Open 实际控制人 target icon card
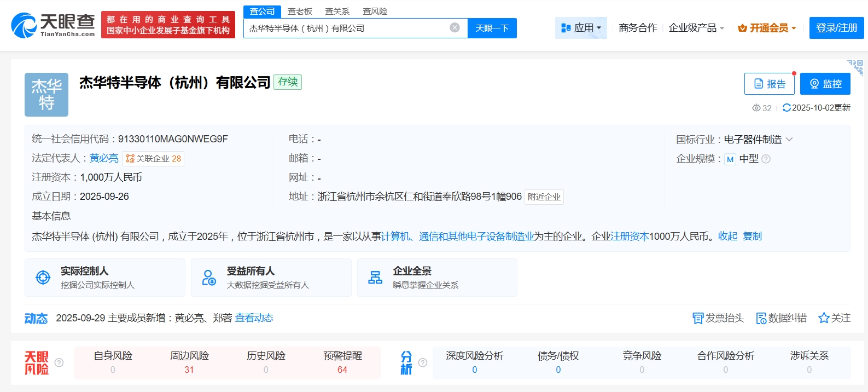 pos(43,278)
